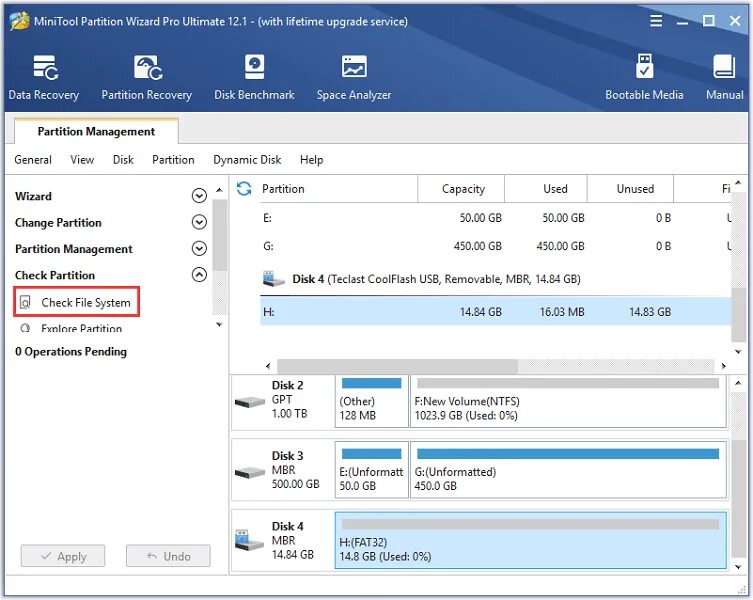Screen dimensions: 753x600
Task: Open the View menu
Action: click(82, 160)
